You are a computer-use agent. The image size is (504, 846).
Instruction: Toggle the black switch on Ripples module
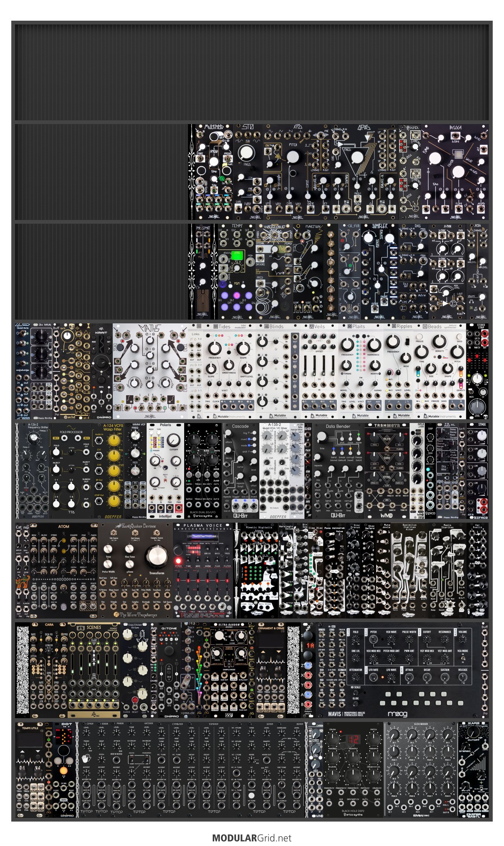(407, 341)
